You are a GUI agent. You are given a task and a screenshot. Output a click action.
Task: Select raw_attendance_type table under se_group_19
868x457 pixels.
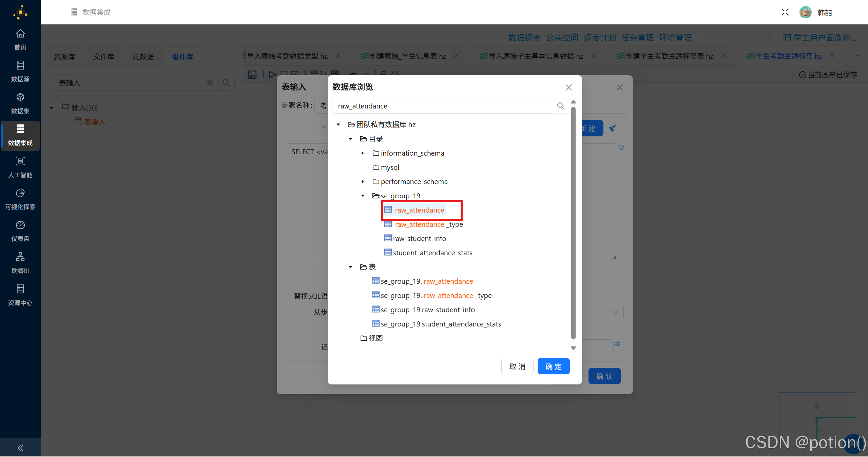(424, 224)
